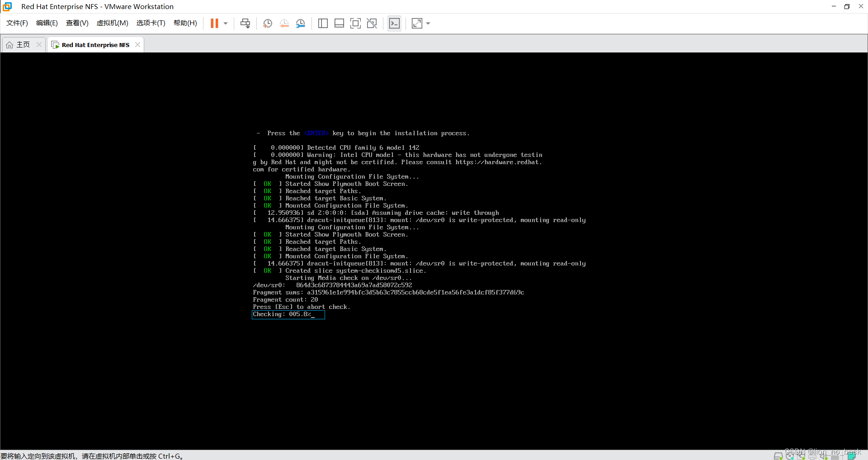Click the status bar hint about Ctrl+G
This screenshot has height=460, width=868.
coord(92,456)
